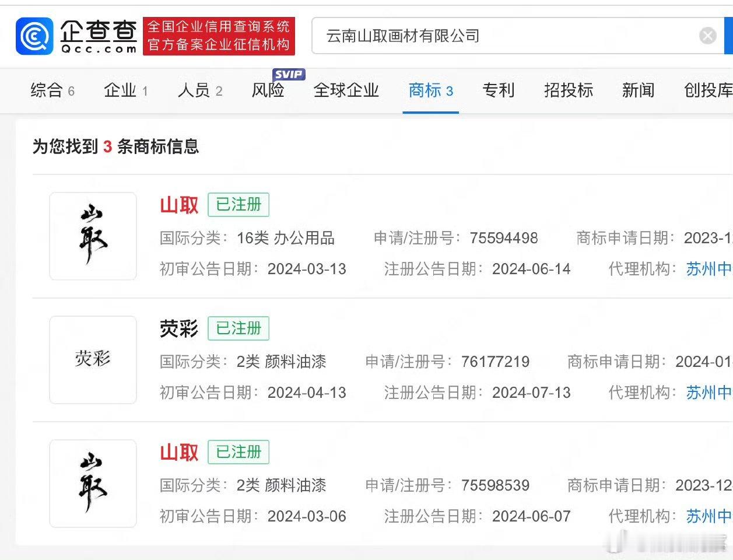Click the Qcc.com logo icon
The width and height of the screenshot is (733, 560).
click(34, 36)
